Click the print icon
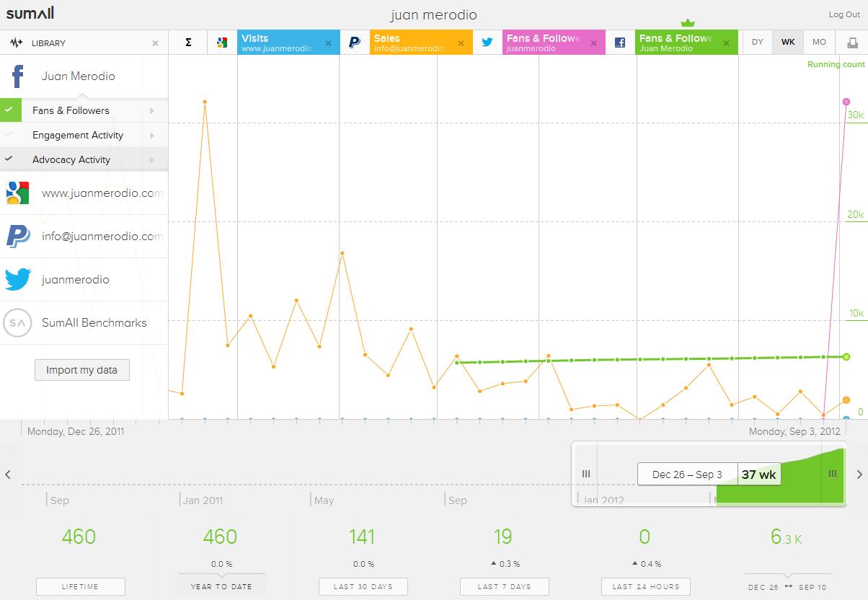This screenshot has width=868, height=600. coord(851,43)
